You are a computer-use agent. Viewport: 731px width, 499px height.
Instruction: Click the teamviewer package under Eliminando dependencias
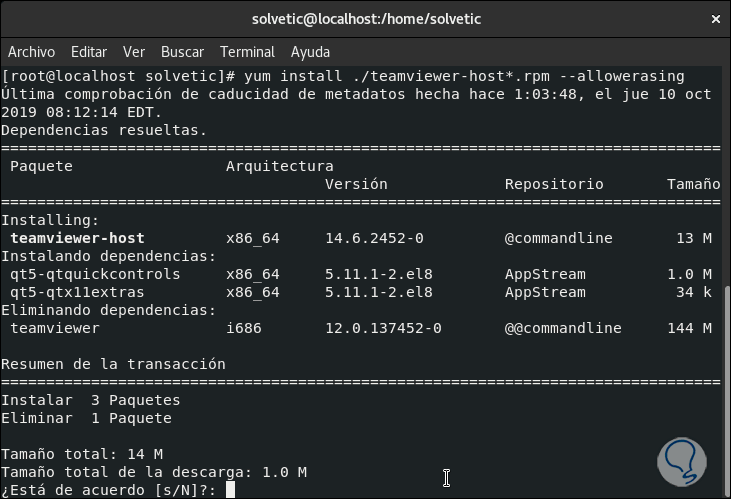55,328
